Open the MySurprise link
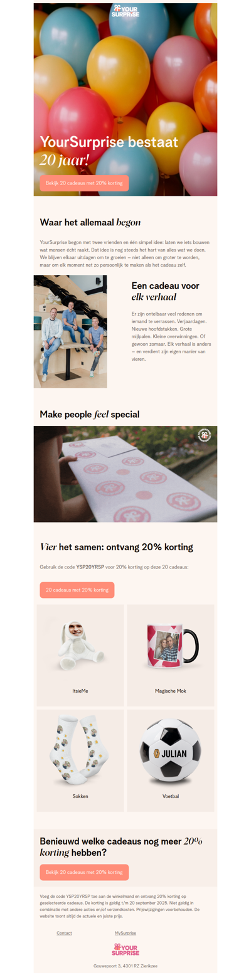This screenshot has width=251, height=980. click(x=125, y=933)
